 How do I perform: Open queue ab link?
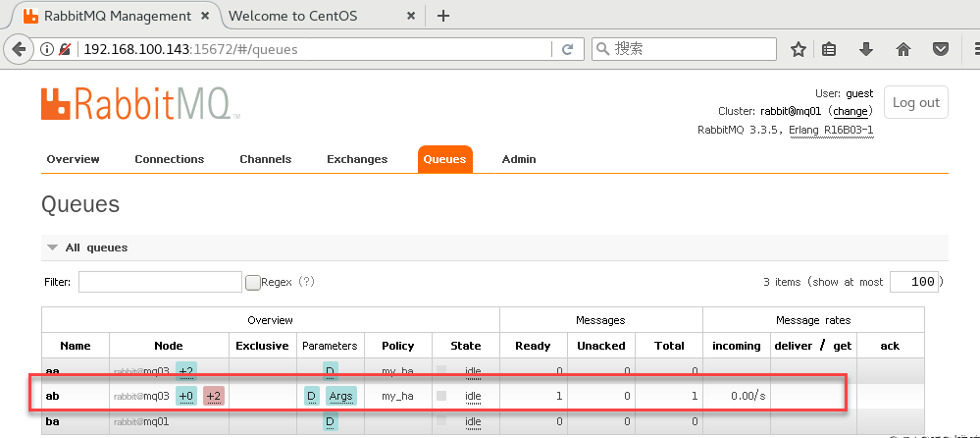point(53,396)
